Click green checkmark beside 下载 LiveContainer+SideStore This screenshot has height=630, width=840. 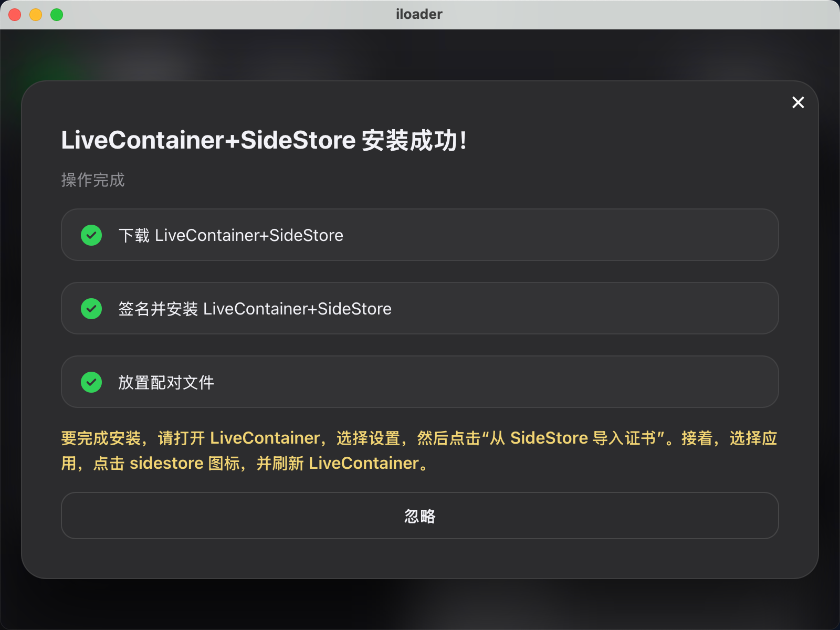point(91,235)
